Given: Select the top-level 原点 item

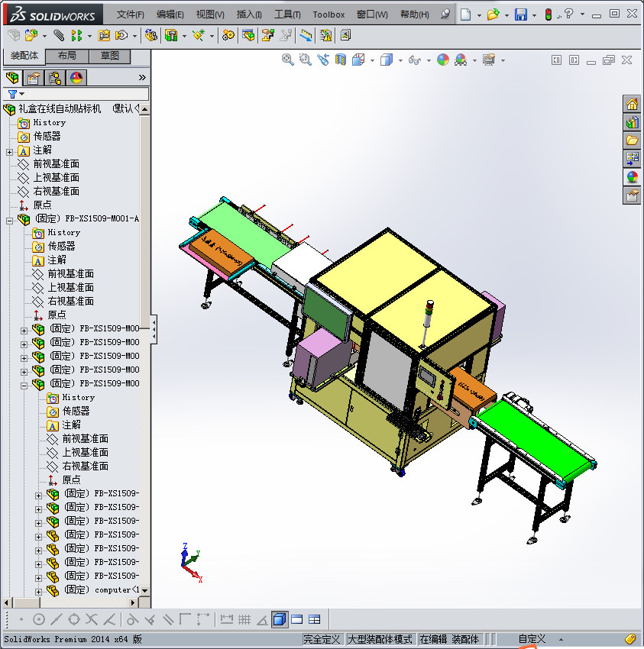Looking at the screenshot, I should [42, 205].
